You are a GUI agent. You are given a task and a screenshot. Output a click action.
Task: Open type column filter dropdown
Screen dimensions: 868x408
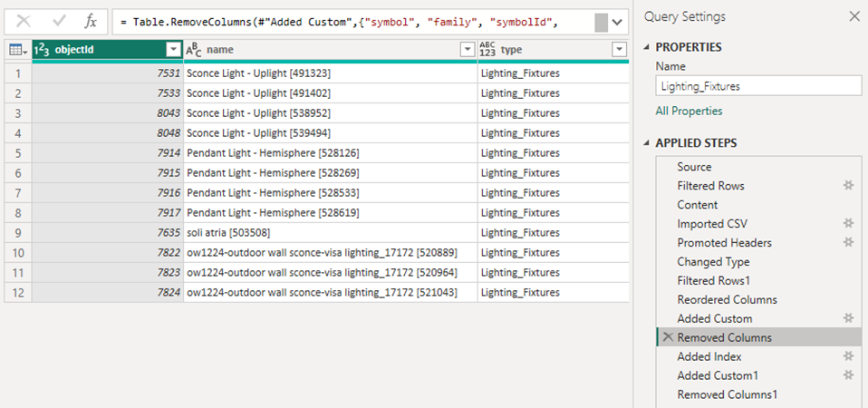pos(620,50)
